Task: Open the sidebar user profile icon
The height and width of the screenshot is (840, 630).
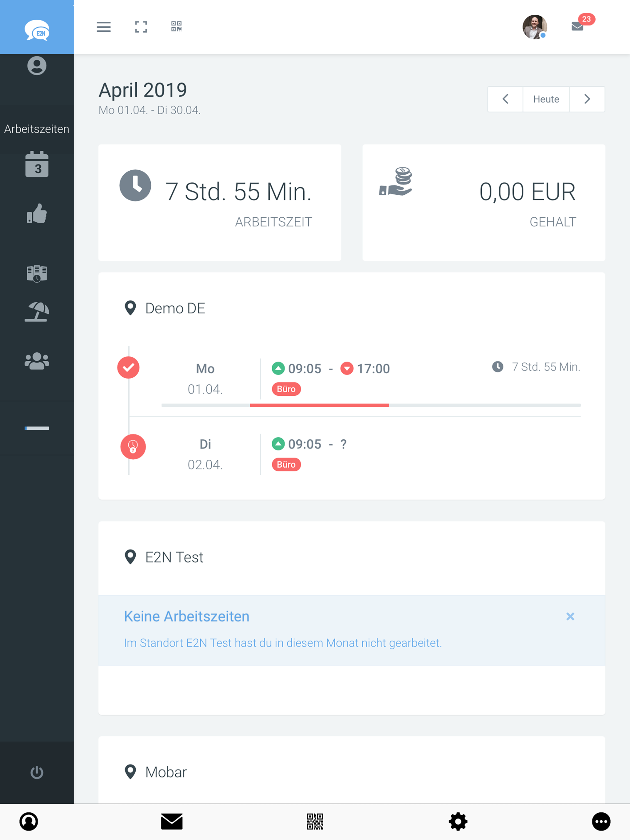Action: 37,66
